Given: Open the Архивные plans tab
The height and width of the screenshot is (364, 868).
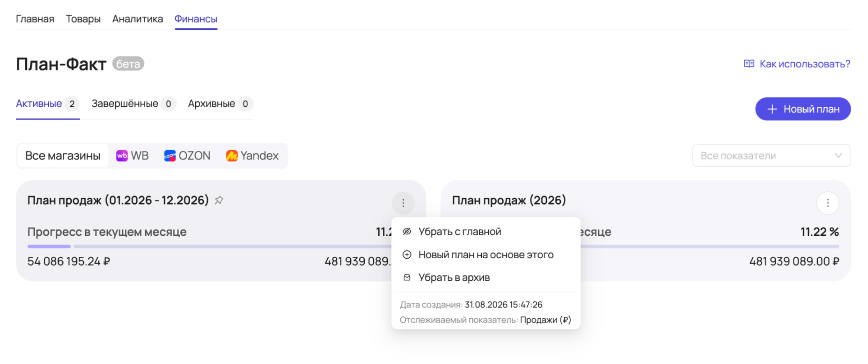Looking at the screenshot, I should point(220,104).
